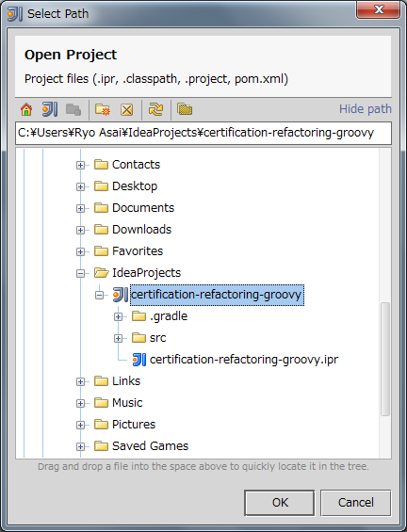Expand the .gradle folder
407x532 pixels.
tap(118, 316)
